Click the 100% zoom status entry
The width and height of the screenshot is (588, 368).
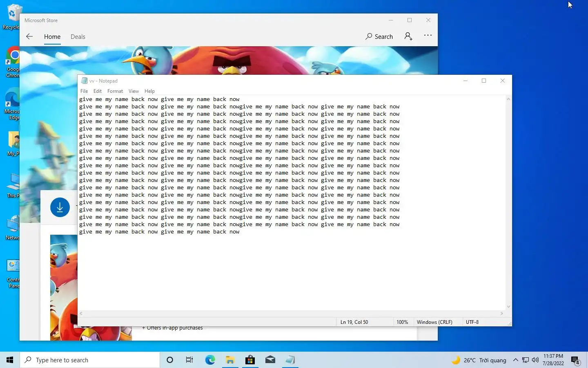[402, 322]
